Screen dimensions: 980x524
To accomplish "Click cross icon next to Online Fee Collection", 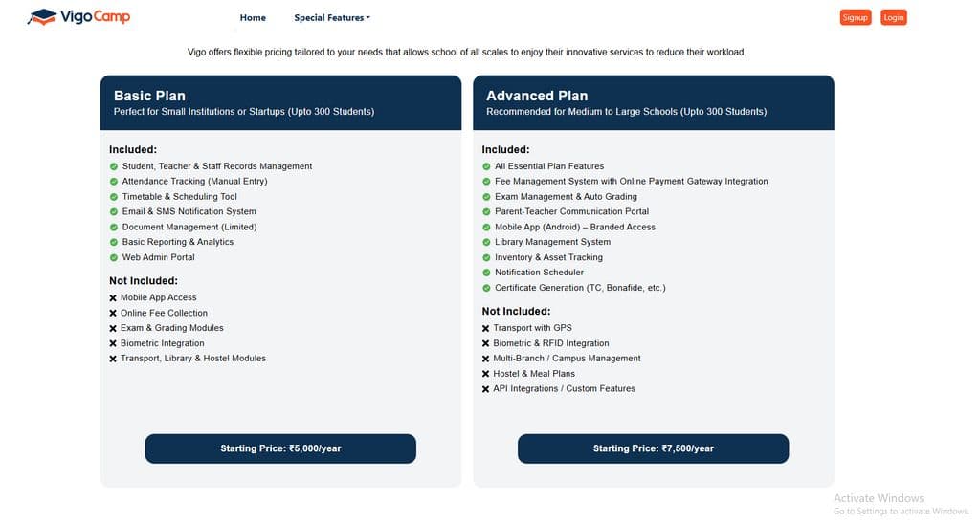I will (x=113, y=314).
